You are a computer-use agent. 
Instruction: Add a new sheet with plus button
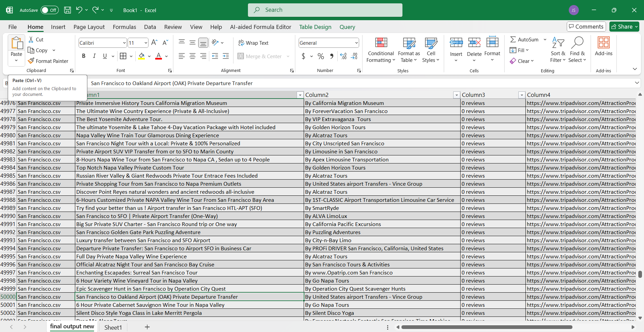[x=147, y=327]
